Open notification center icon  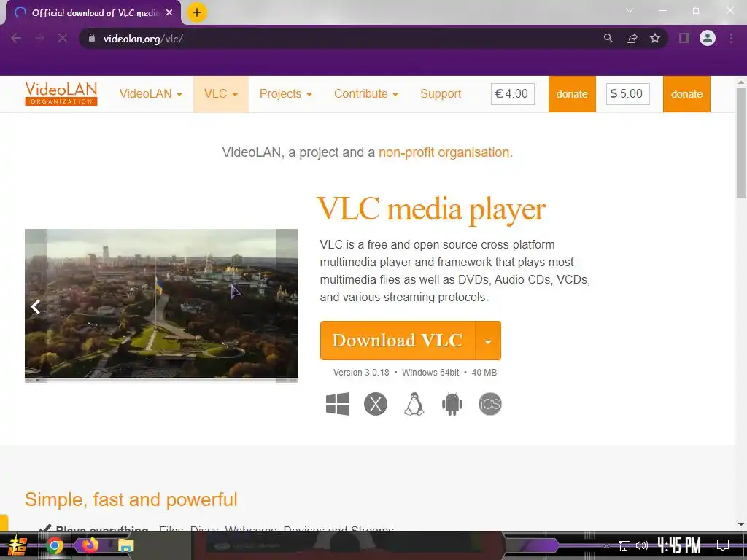point(723,545)
